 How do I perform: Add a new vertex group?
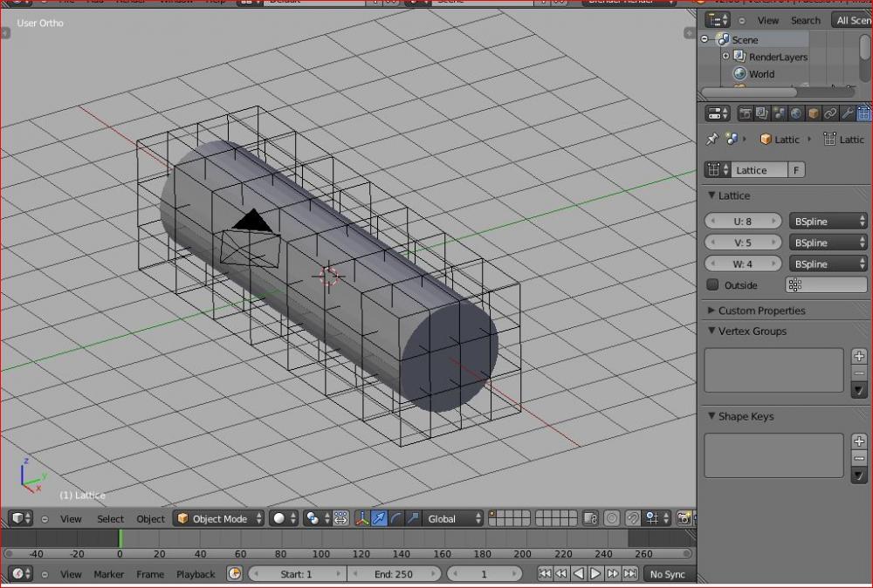[x=859, y=356]
